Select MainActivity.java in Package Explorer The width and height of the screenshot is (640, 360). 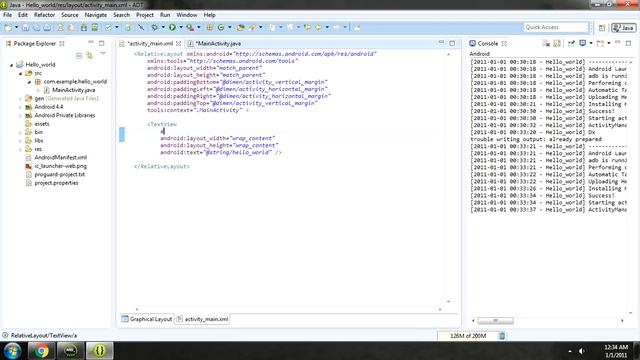(x=73, y=90)
